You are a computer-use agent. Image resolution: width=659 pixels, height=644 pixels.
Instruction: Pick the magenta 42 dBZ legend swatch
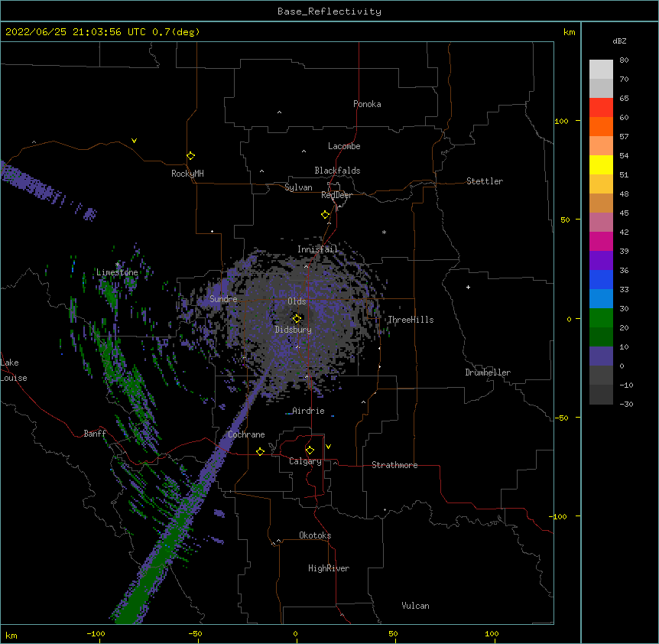(x=601, y=241)
